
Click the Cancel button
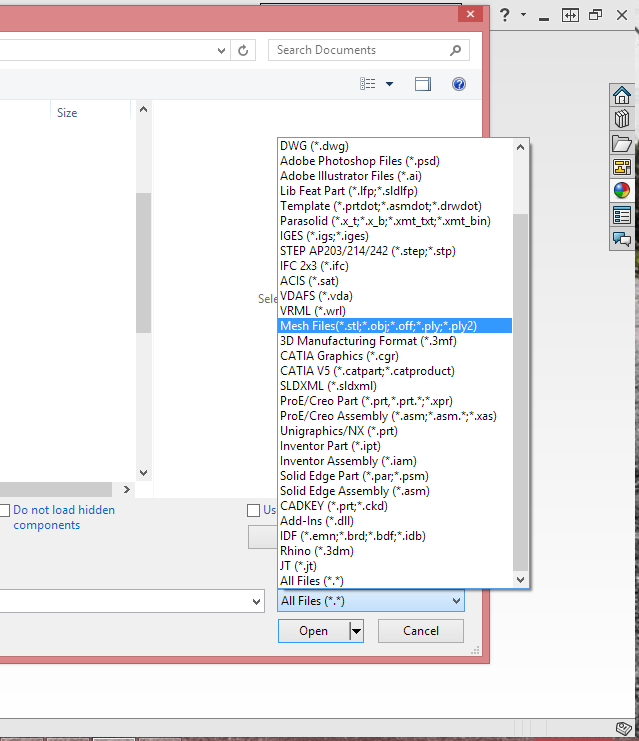pos(421,631)
